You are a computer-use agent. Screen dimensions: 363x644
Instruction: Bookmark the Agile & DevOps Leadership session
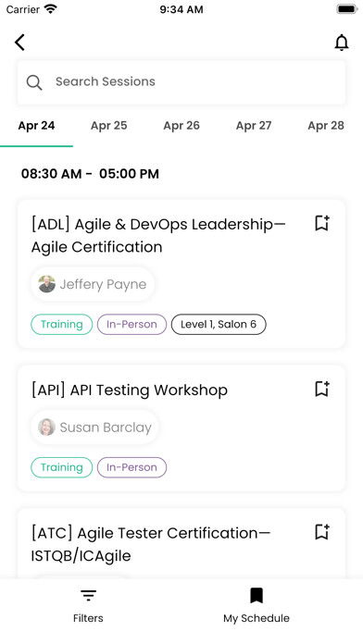point(322,223)
